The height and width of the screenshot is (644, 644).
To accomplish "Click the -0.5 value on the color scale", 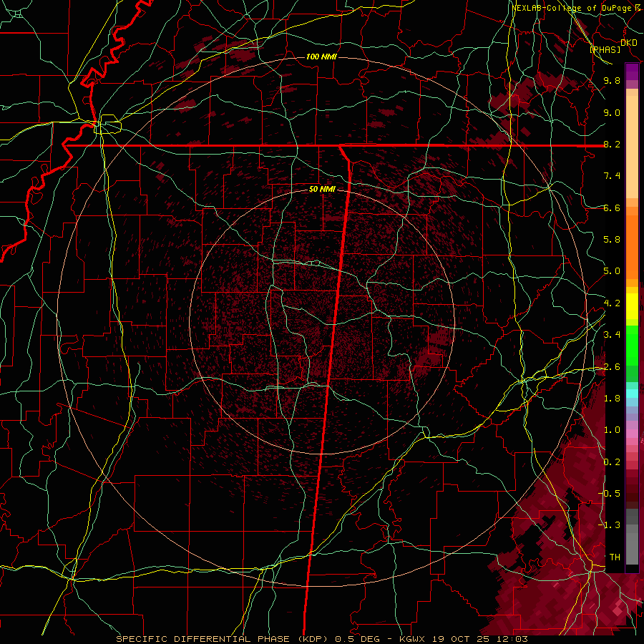I will pyautogui.click(x=609, y=494).
